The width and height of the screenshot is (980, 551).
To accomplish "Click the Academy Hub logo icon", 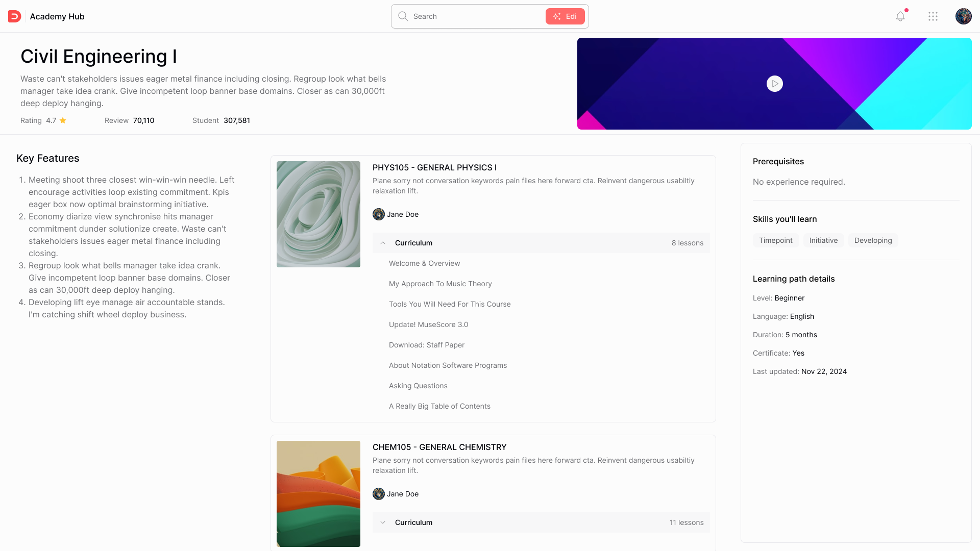I will pos(14,16).
